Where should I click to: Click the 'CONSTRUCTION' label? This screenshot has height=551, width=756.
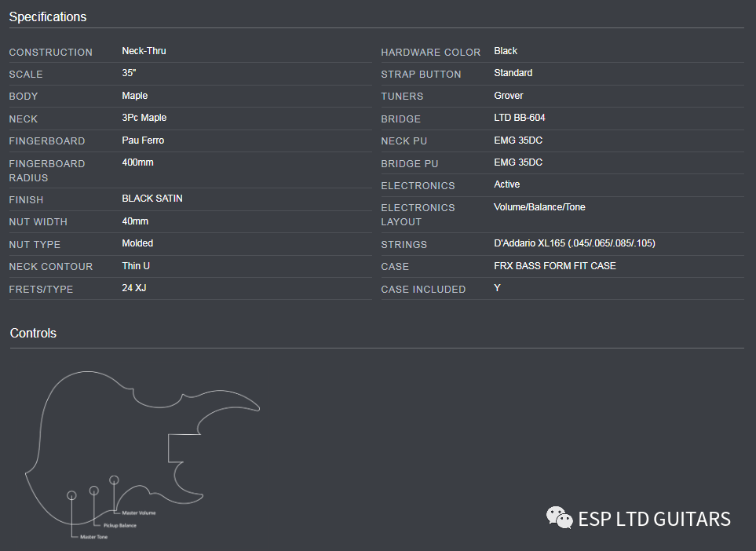[50, 52]
